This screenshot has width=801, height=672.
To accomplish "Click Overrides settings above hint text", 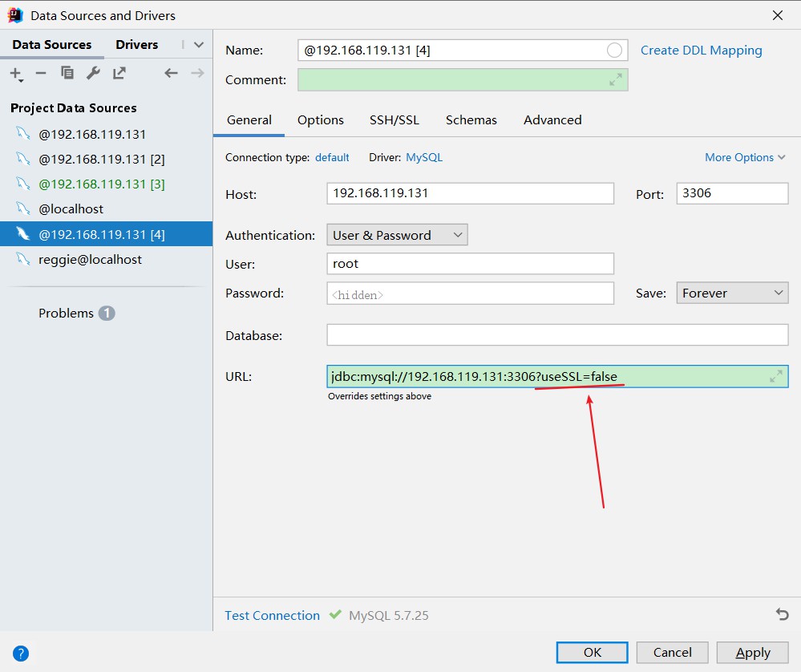I will tap(379, 396).
